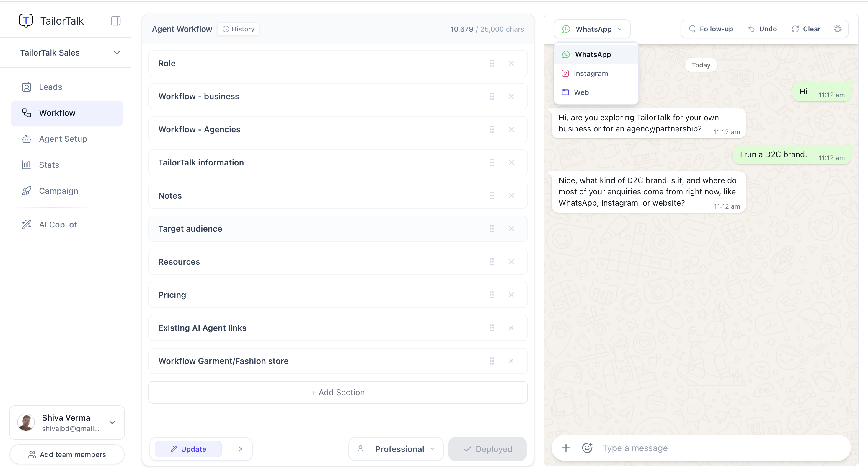The image size is (868, 475).
Task: Open the Professional tone dropdown
Action: 396,449
